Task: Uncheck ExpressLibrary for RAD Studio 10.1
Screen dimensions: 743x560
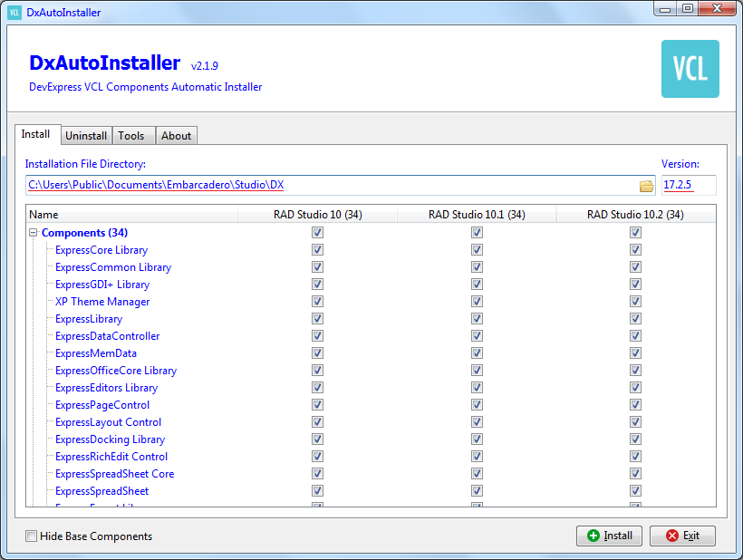Action: [x=477, y=319]
